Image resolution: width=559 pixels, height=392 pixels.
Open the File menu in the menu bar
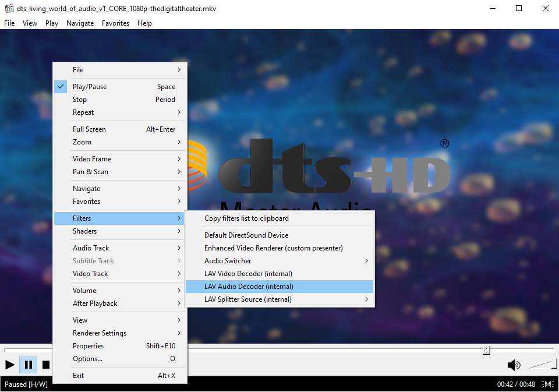[9, 23]
